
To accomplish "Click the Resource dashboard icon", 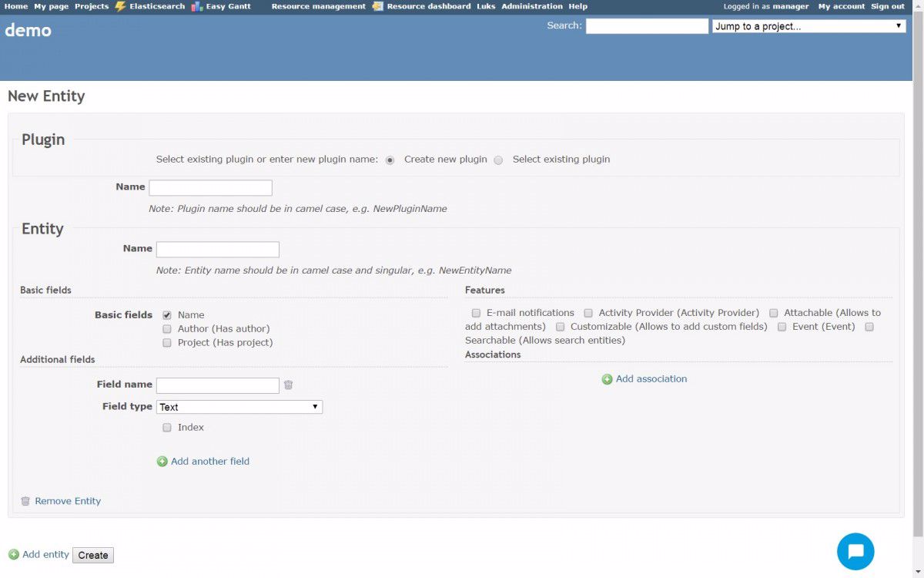I will (377, 6).
